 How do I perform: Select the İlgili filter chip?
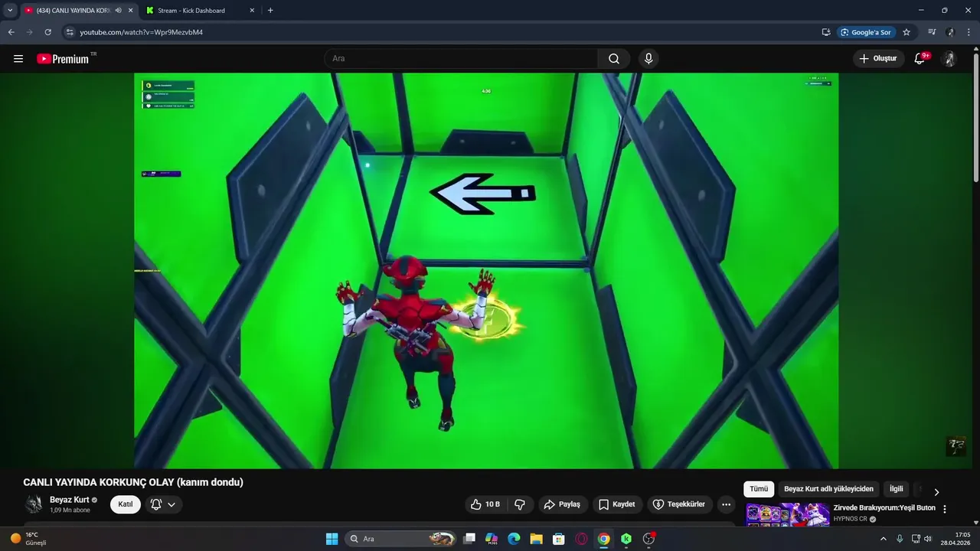click(896, 489)
